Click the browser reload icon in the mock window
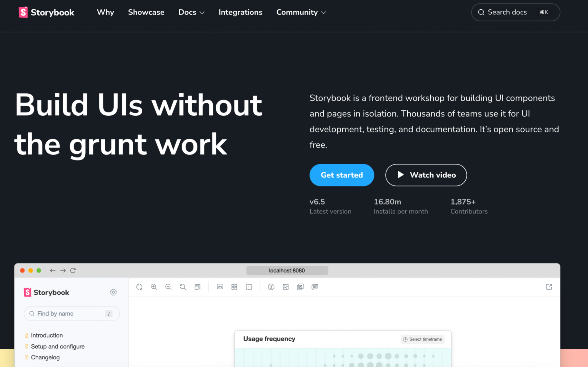588x367 pixels. [73, 270]
